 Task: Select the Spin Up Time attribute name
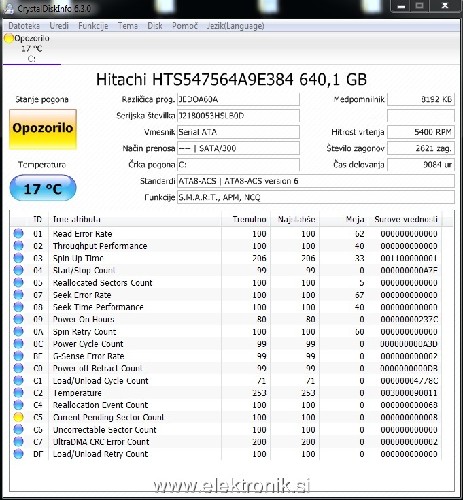pyautogui.click(x=78, y=258)
